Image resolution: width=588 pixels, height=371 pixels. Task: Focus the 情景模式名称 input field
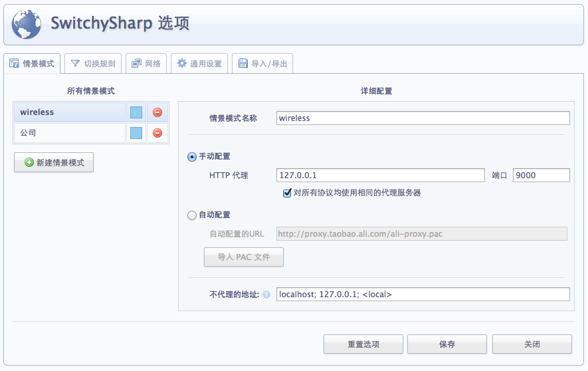(423, 118)
